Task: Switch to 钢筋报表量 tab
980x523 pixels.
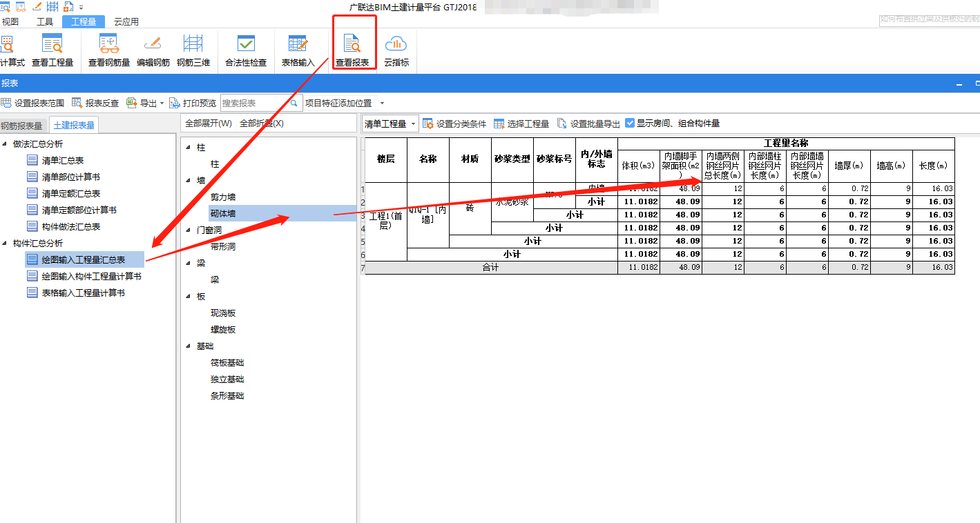Action: tap(21, 126)
